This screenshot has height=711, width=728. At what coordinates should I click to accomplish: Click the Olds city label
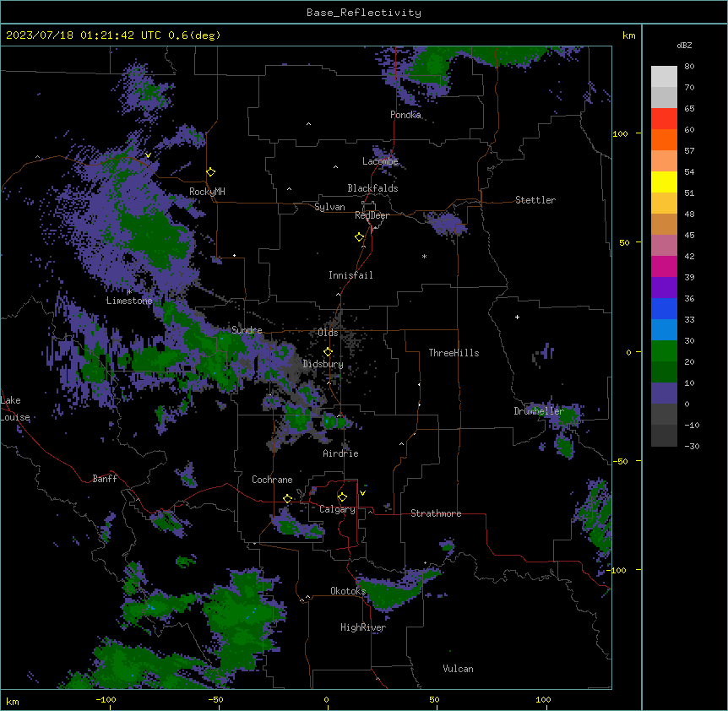tap(328, 333)
